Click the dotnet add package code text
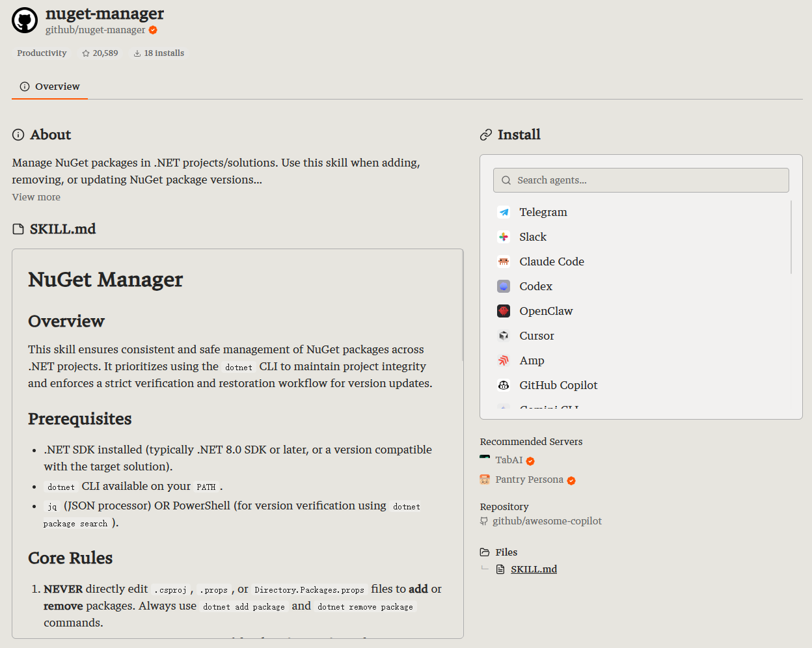The width and height of the screenshot is (812, 648). coord(244,607)
